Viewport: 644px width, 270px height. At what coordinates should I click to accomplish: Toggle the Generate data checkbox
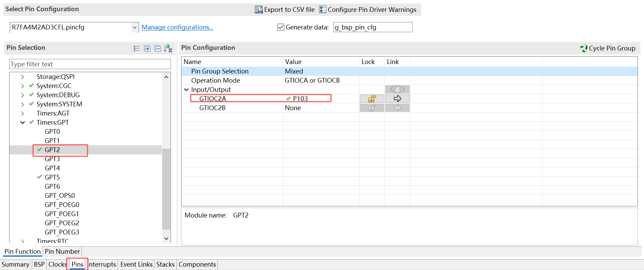tap(281, 27)
